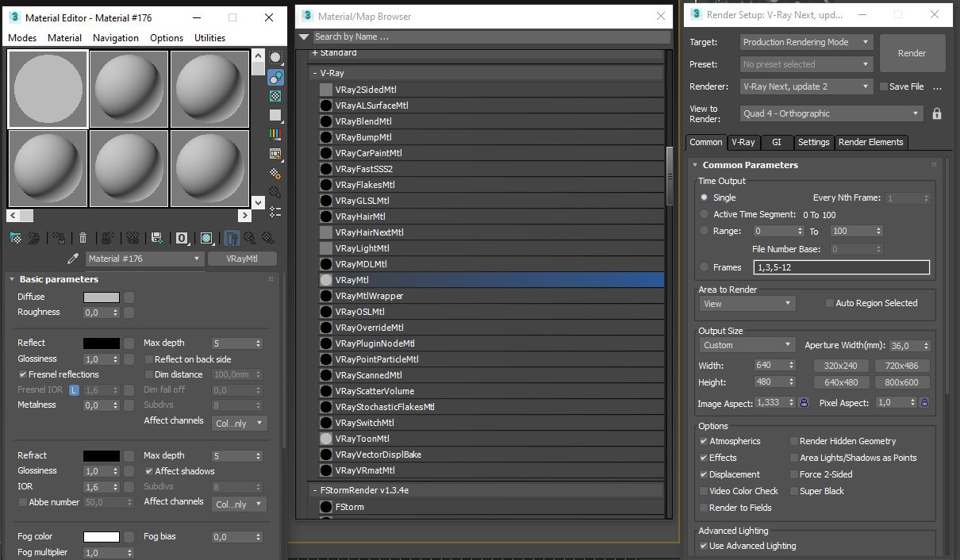Switch to the GI tab

[x=777, y=142]
